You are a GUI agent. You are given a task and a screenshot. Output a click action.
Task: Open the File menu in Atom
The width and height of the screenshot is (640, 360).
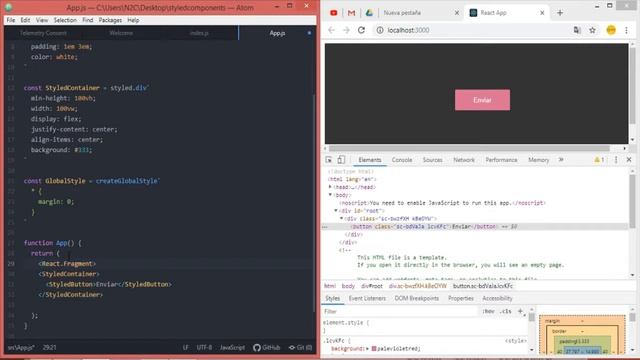point(11,20)
